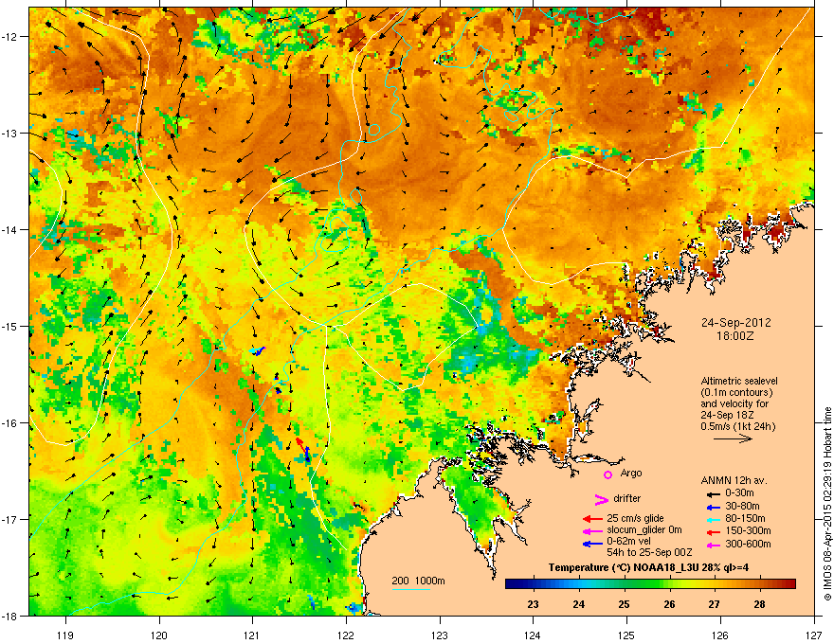This screenshot has width=834, height=644.
Task: Click the date text 24-Sep-2012
Action: pos(735,323)
